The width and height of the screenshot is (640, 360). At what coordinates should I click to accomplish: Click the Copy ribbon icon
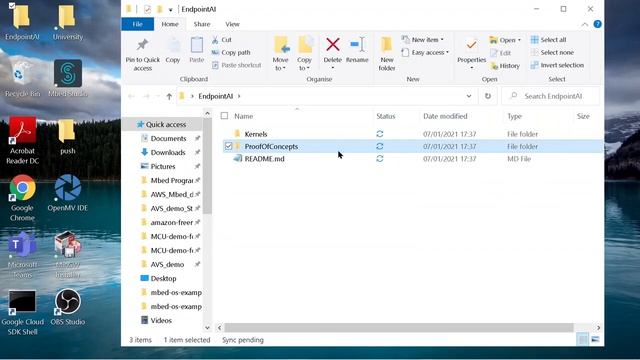(x=173, y=51)
